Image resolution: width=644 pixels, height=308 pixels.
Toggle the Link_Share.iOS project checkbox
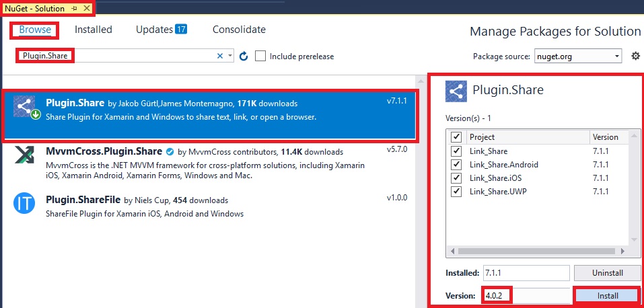(x=456, y=178)
